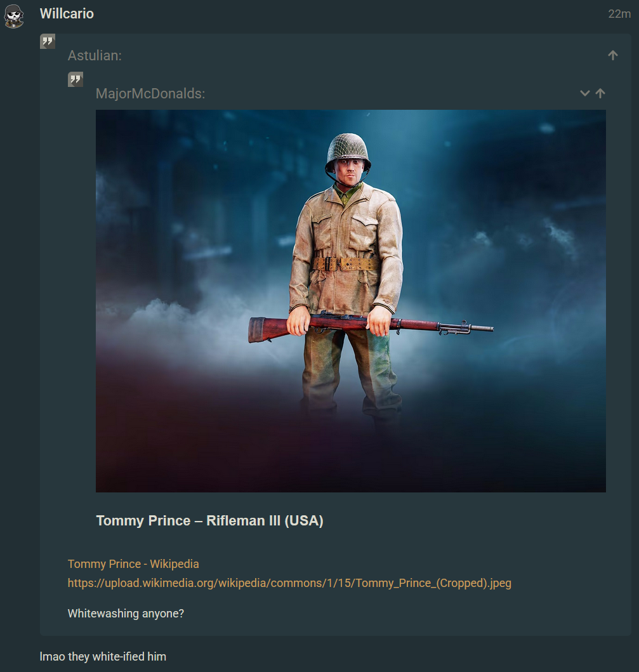
Task: Jump to Astulian's quoted post arrow
Action: 613,55
